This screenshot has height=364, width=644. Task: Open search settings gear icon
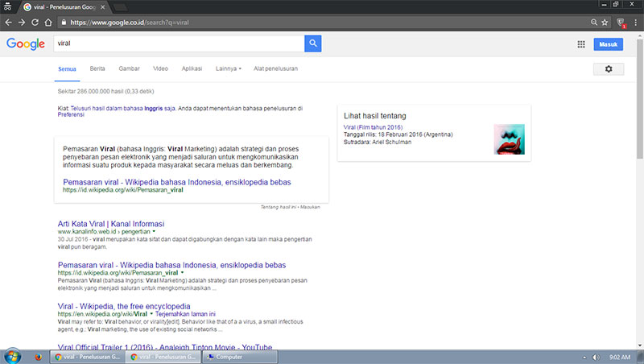pos(609,69)
